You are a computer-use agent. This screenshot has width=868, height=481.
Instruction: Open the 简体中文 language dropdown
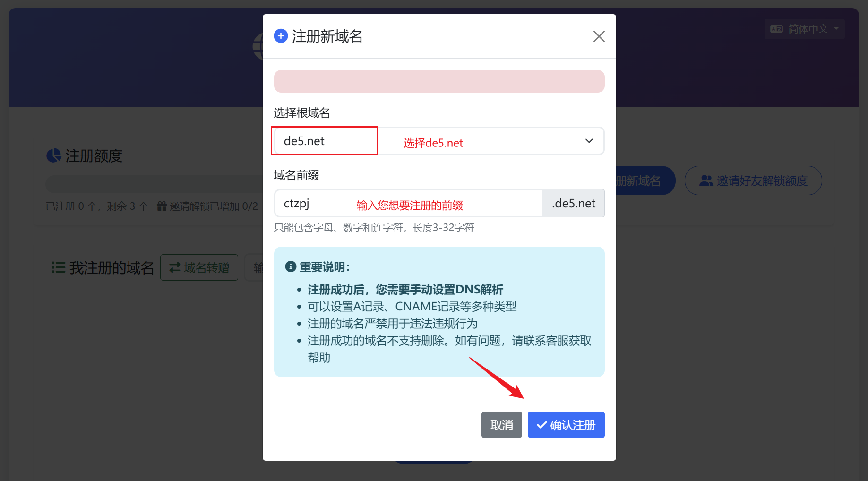pyautogui.click(x=804, y=29)
